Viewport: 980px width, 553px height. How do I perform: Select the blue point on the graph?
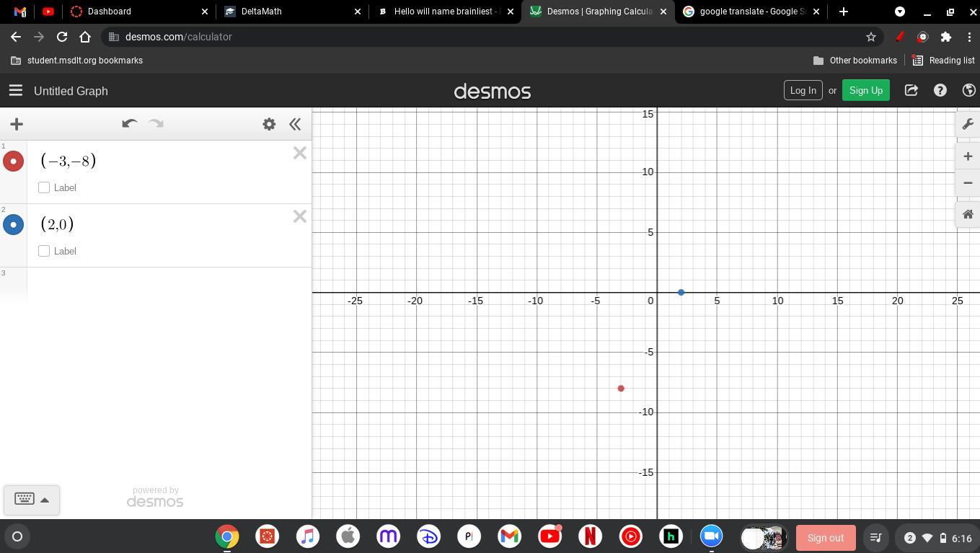(681, 292)
